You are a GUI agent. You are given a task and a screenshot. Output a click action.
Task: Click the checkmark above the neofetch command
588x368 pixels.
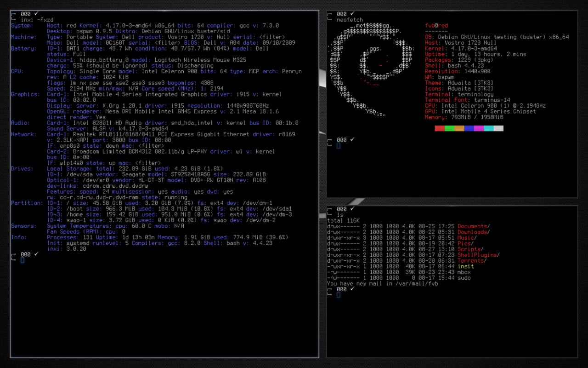[351, 13]
